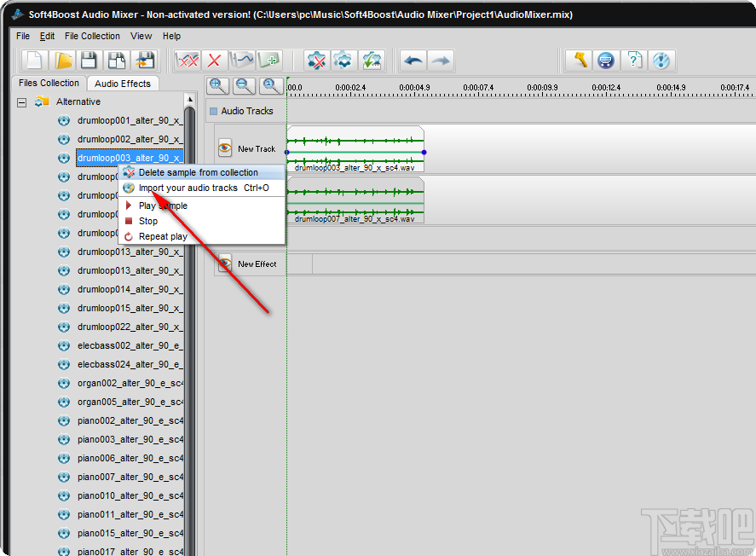Choose Repeat play in context menu
756x556 pixels.
pyautogui.click(x=201, y=236)
